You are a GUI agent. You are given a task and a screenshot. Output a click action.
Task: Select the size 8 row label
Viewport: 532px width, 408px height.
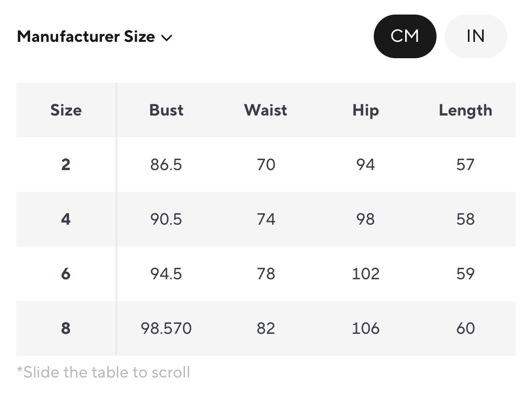pos(66,328)
